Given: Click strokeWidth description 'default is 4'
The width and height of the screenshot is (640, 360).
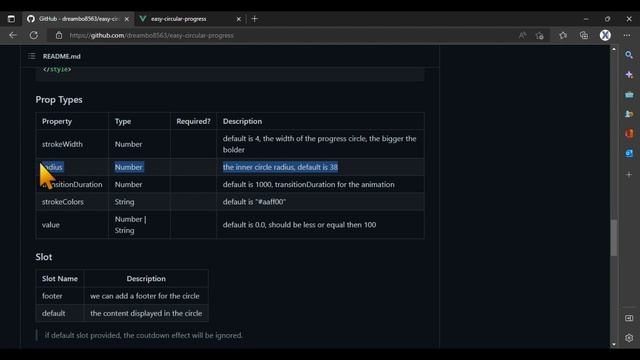Looking at the screenshot, I should 320,144.
